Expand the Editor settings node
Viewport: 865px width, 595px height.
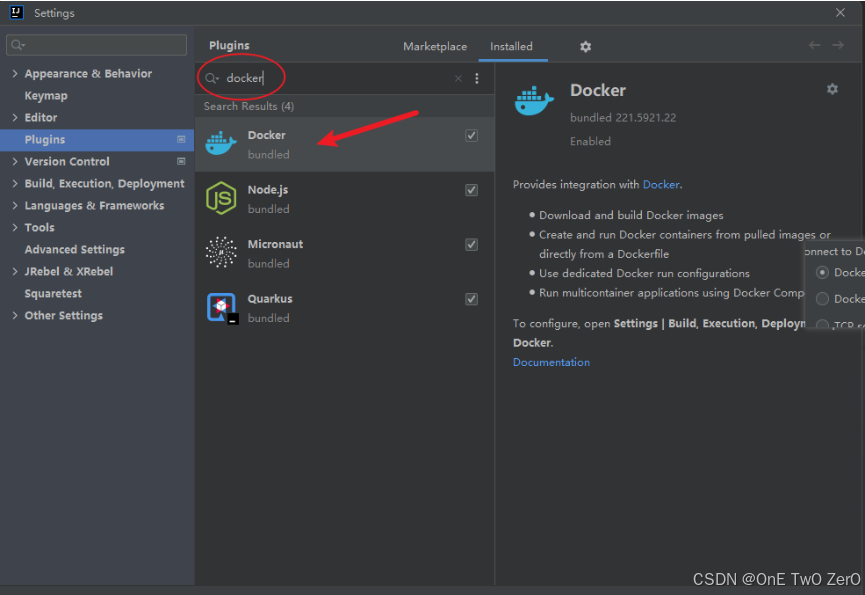[15, 117]
